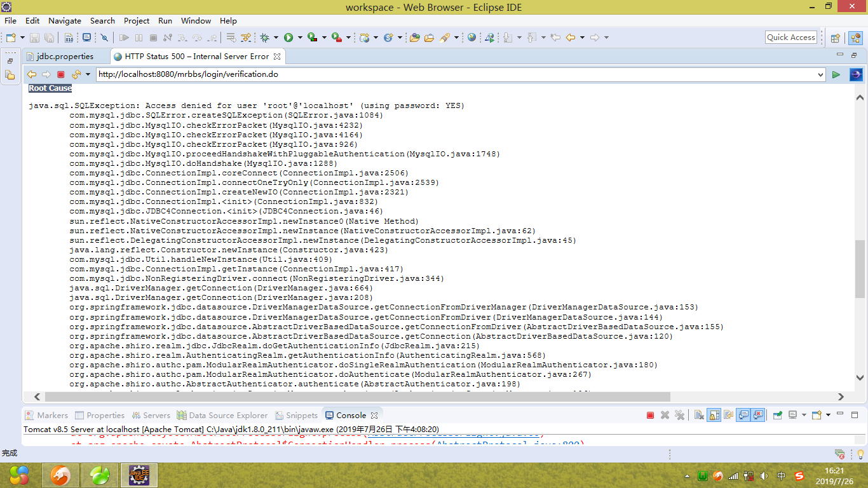Click console Terminate red square icon
868x488 pixels.
tap(650, 415)
